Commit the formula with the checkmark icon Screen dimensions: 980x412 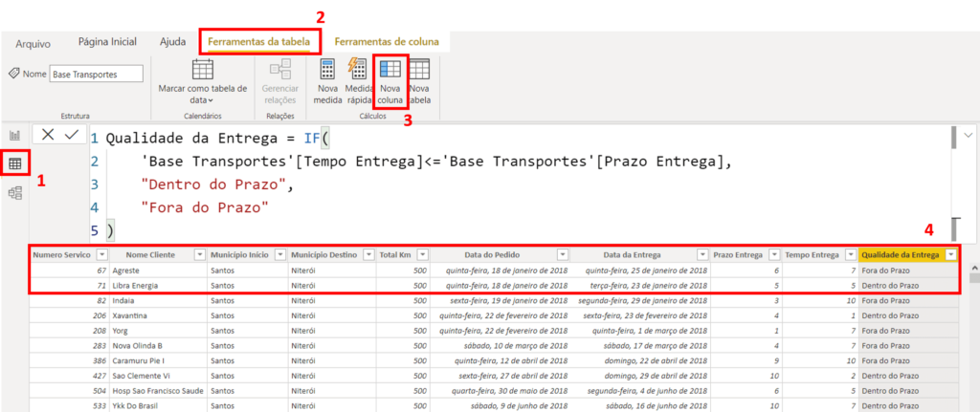coord(71,134)
